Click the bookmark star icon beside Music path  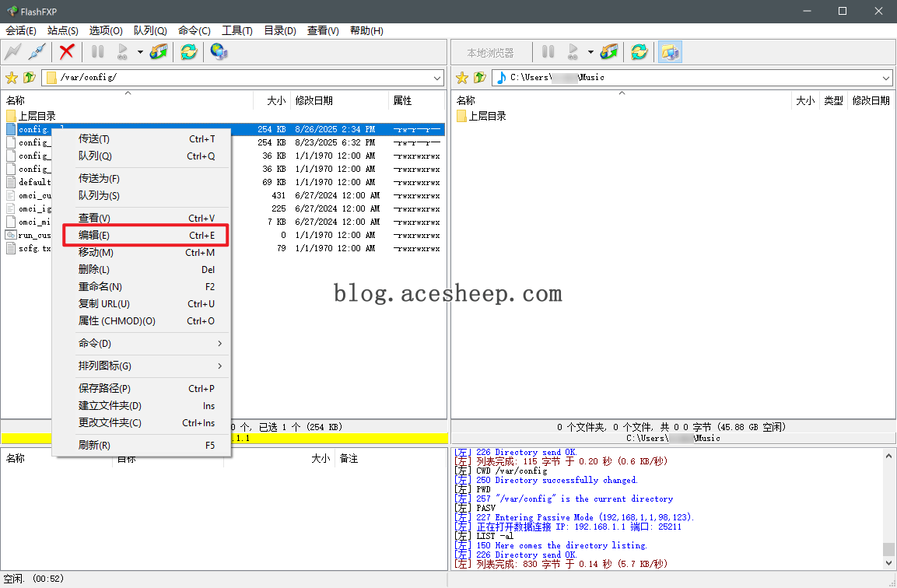[x=462, y=77]
